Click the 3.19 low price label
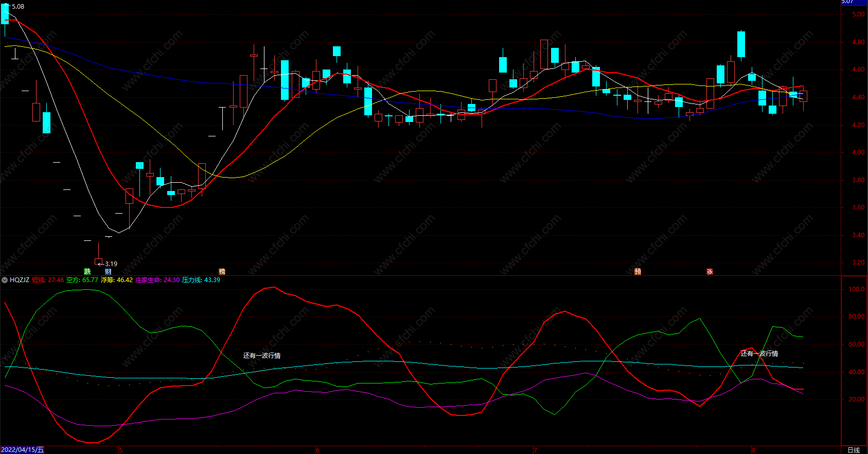The height and width of the screenshot is (454, 868). [111, 264]
